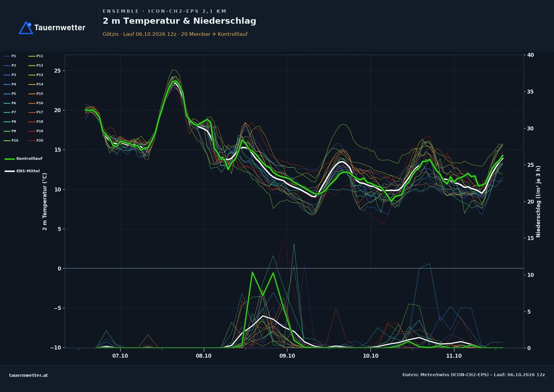Select legend entry P20
Screen dimensions: 554x392
pos(36,141)
